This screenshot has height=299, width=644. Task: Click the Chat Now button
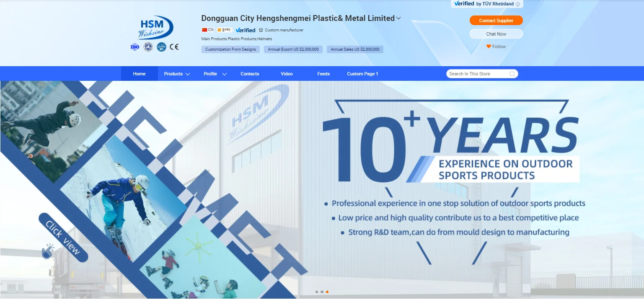point(496,34)
